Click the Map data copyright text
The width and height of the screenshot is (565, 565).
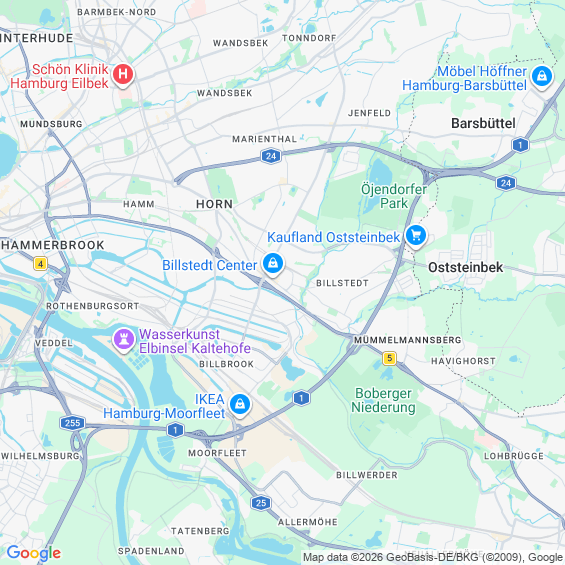pos(433,557)
